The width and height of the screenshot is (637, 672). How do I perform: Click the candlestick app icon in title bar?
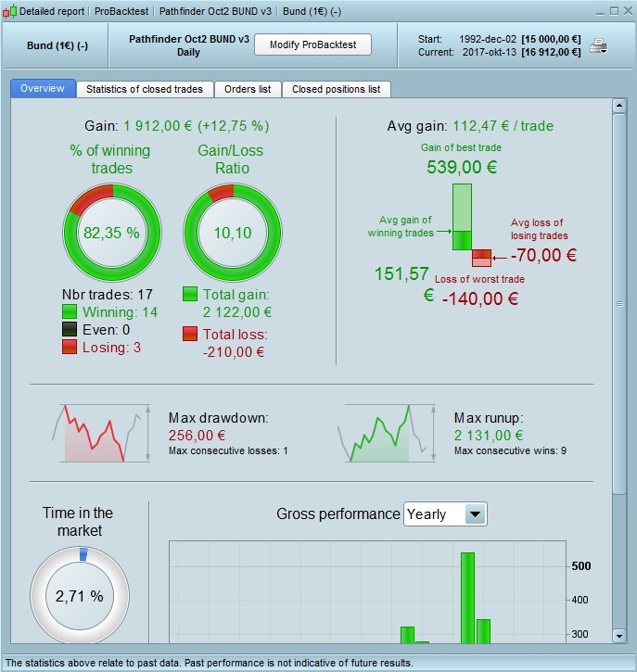[x=9, y=11]
